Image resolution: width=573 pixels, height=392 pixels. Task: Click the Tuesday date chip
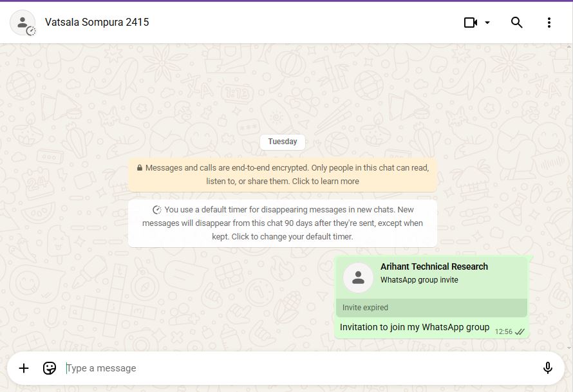point(283,142)
